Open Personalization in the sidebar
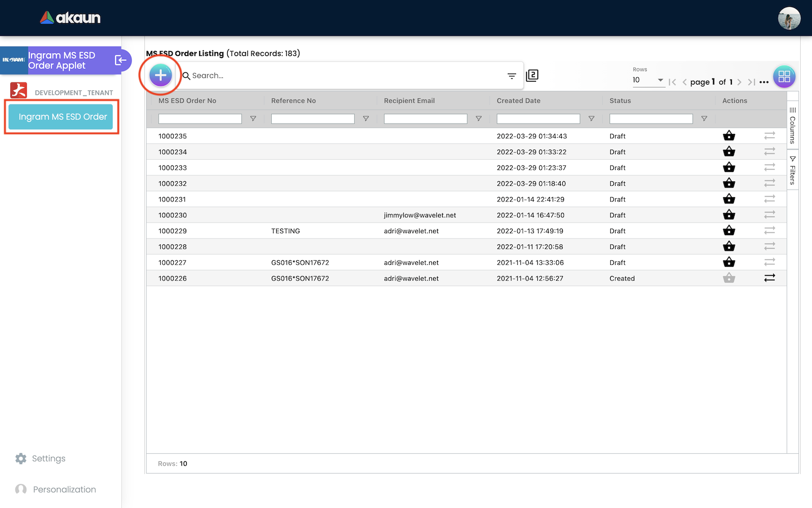Image resolution: width=812 pixels, height=508 pixels. click(x=64, y=489)
